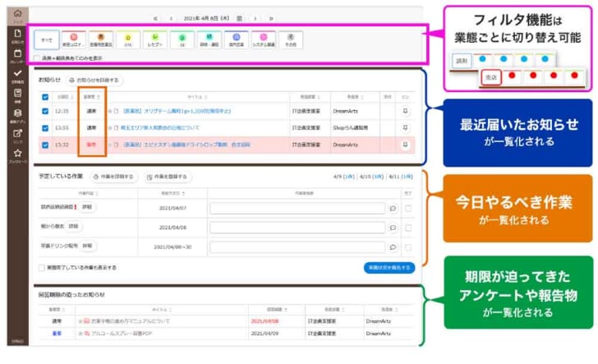The image size is (598, 364).
Task: Open the star Bookmark icon in the sidebar
Action: (x=17, y=154)
